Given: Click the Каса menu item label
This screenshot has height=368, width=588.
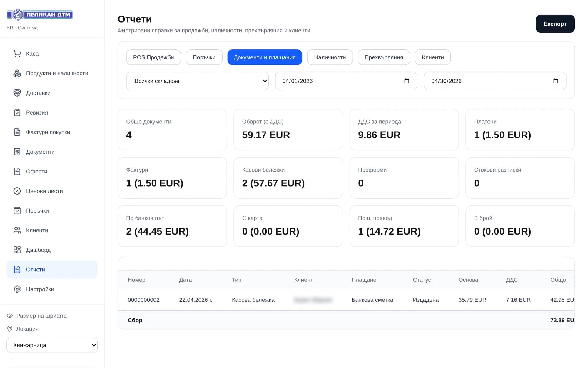Looking at the screenshot, I should pyautogui.click(x=32, y=54).
